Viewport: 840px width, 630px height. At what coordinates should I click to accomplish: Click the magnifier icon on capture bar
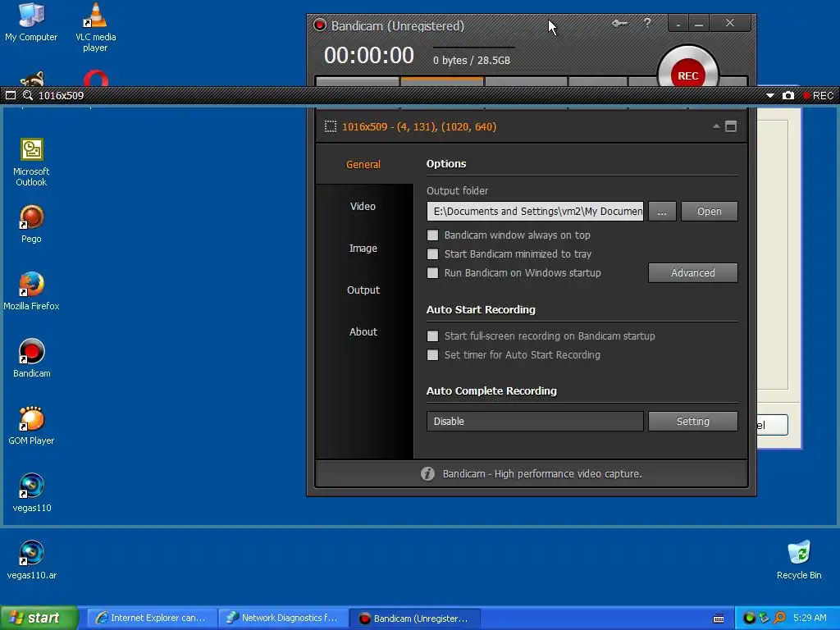click(28, 95)
